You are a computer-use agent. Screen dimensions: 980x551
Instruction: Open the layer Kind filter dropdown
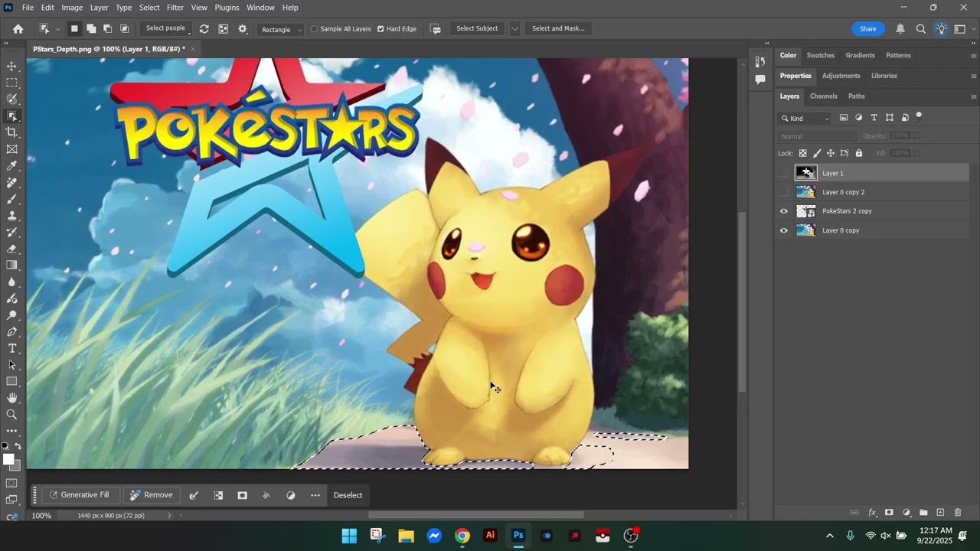tap(804, 119)
